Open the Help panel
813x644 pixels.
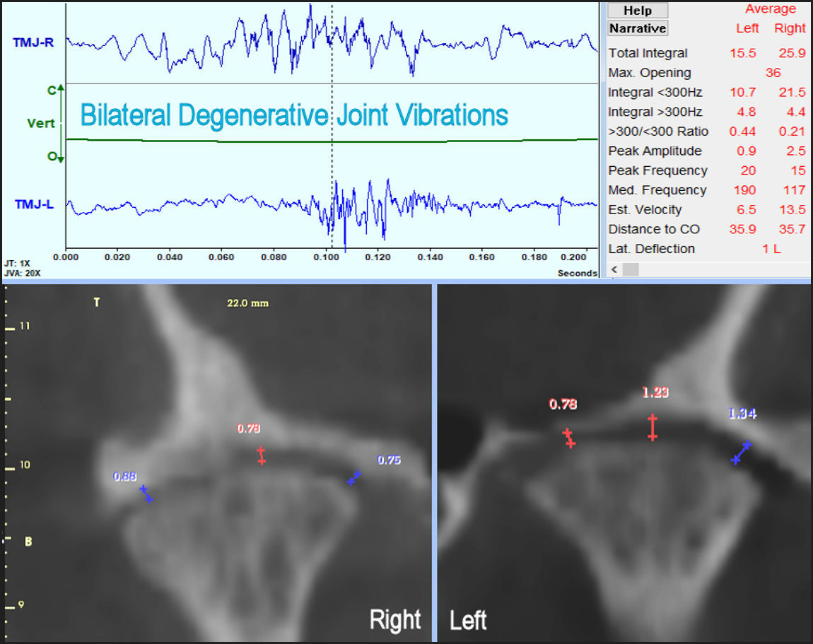point(637,10)
